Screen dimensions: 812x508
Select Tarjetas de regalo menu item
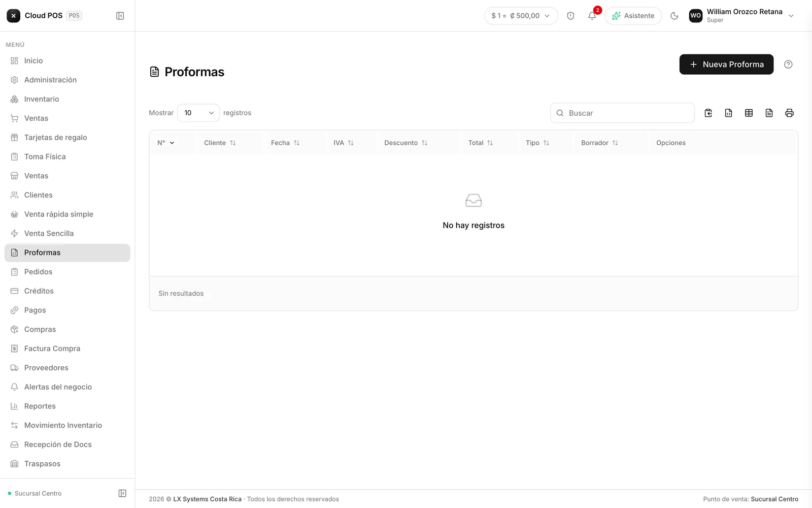point(67,137)
